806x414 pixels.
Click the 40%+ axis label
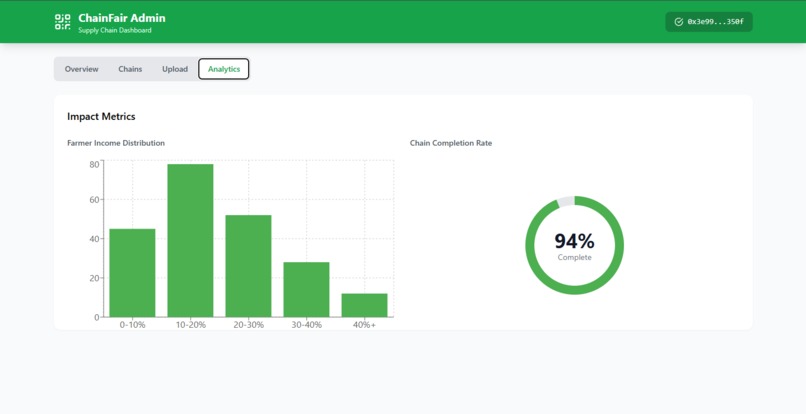[x=364, y=325]
